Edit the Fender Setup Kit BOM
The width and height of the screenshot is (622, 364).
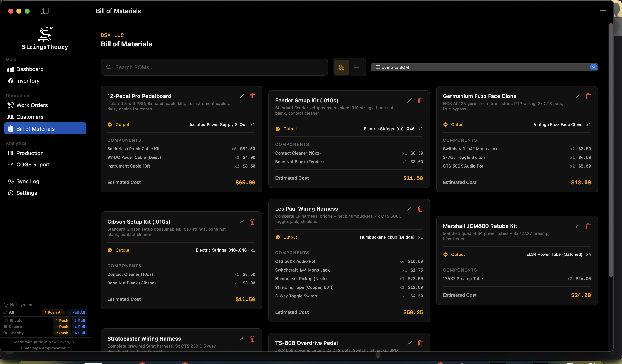click(410, 100)
